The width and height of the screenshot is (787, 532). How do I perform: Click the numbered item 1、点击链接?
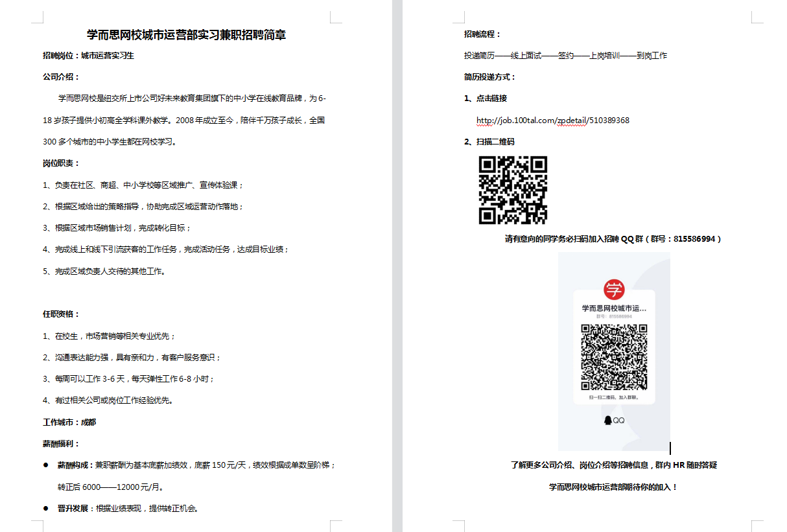(x=486, y=98)
